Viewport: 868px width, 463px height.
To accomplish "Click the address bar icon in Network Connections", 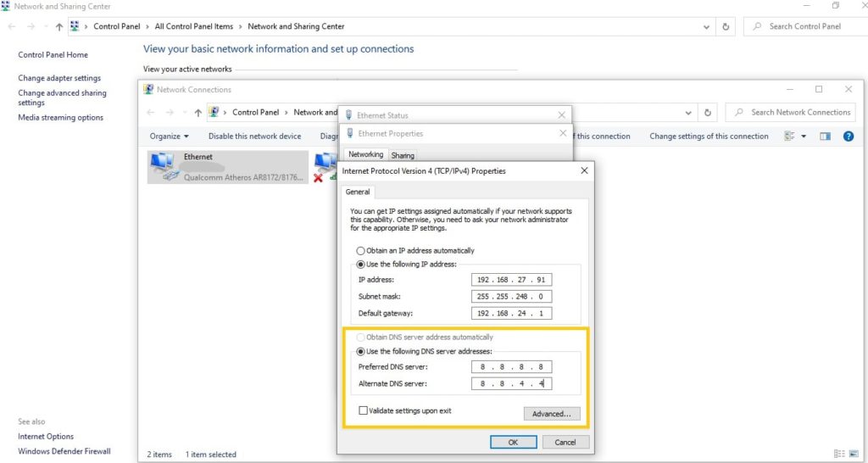I will [x=214, y=112].
